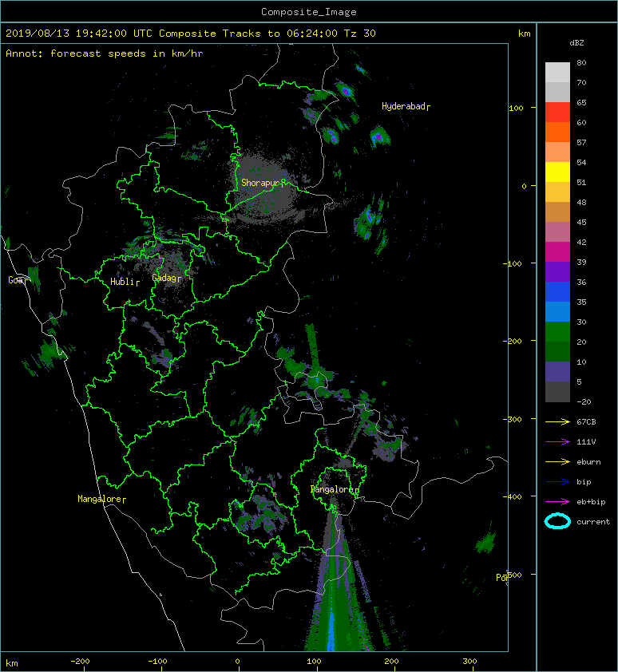Click the Composite_Image title text
The image size is (618, 672).
point(309,12)
